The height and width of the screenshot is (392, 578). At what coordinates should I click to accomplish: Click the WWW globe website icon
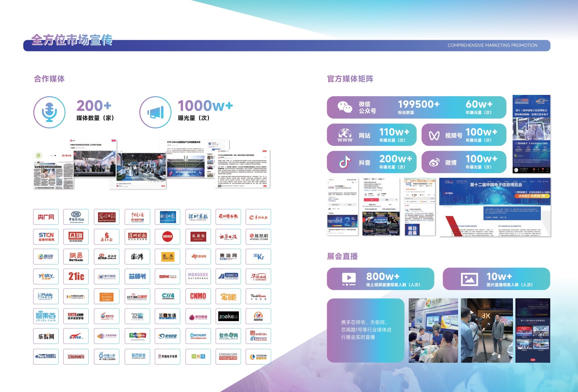pyautogui.click(x=345, y=135)
